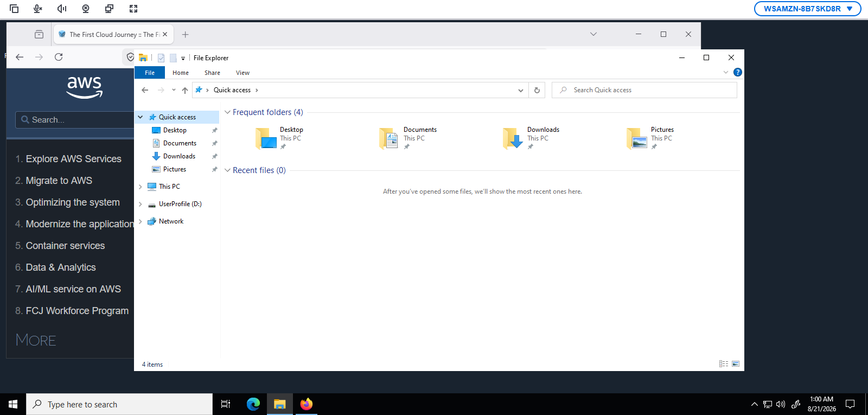Open the Documents folder in Frequent folders

click(409, 138)
